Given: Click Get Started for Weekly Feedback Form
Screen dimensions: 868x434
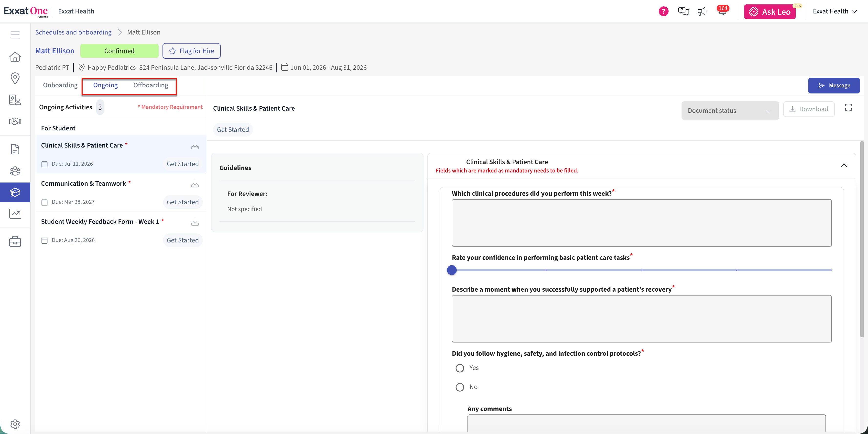Looking at the screenshot, I should click(183, 240).
